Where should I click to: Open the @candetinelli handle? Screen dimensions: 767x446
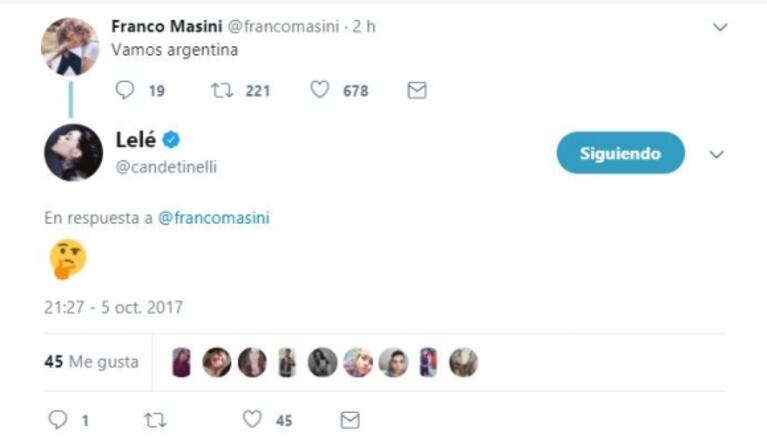[167, 167]
